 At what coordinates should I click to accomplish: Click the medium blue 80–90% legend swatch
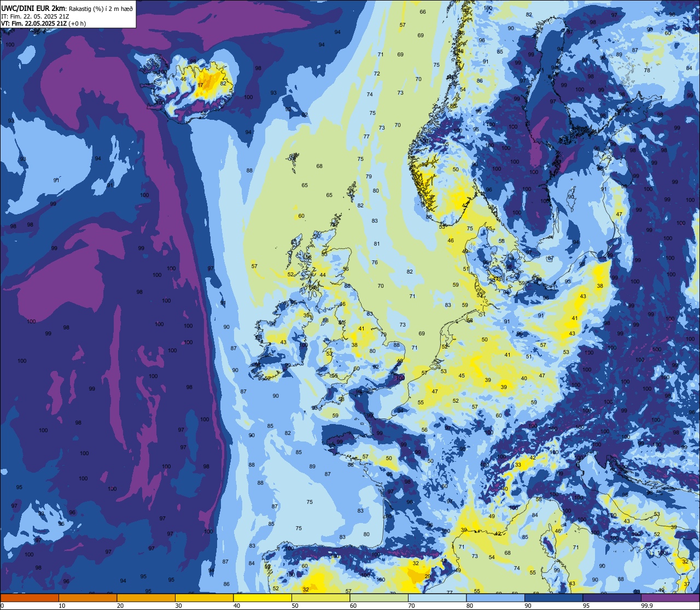point(495,597)
